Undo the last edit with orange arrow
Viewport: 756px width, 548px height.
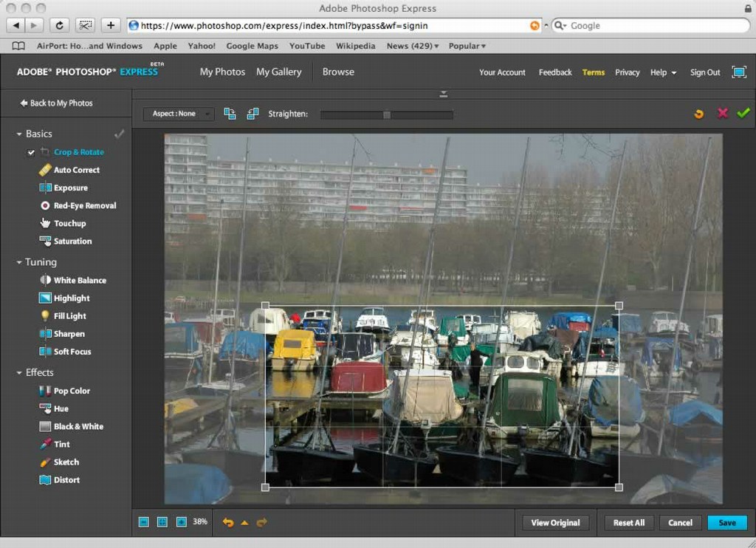click(227, 522)
